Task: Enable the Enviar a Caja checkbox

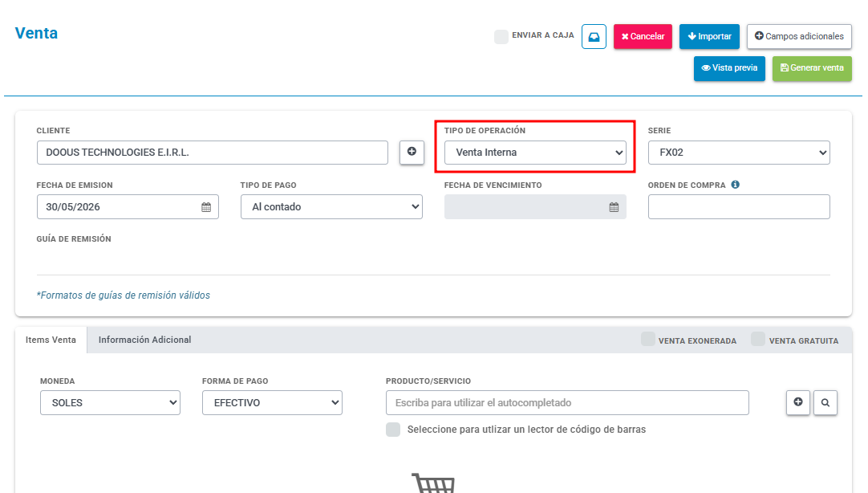Action: (501, 37)
